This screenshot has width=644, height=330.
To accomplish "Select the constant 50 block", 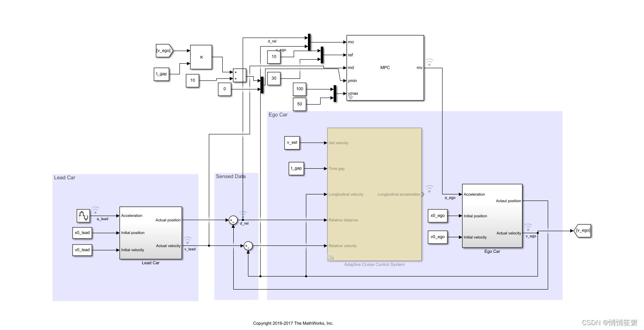I will point(300,104).
